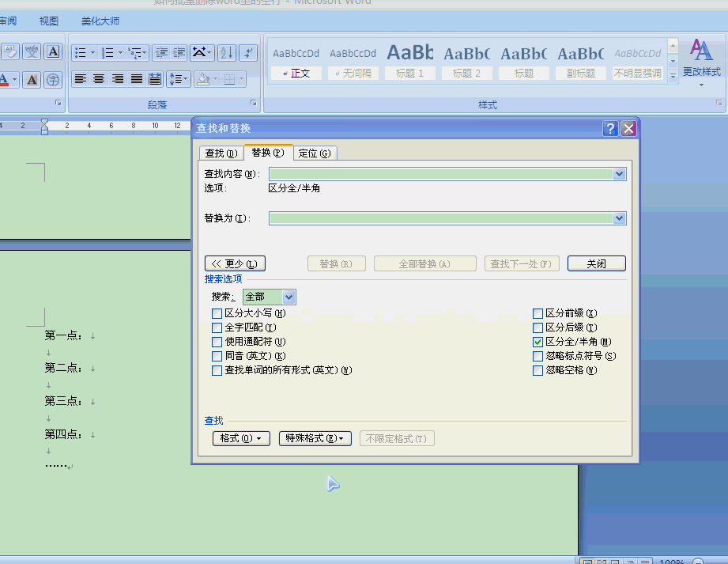
Task: Open the bullet list style dropdown arrow
Action: [92, 52]
